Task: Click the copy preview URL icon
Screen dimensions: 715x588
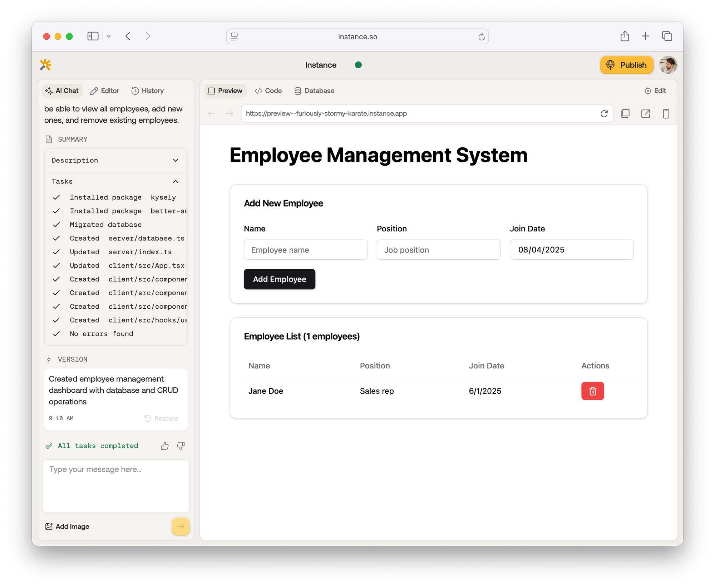Action: click(x=625, y=114)
